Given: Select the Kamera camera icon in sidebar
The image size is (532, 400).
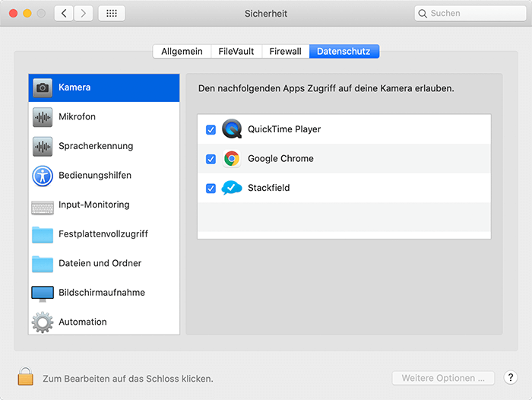Looking at the screenshot, I should click(43, 88).
